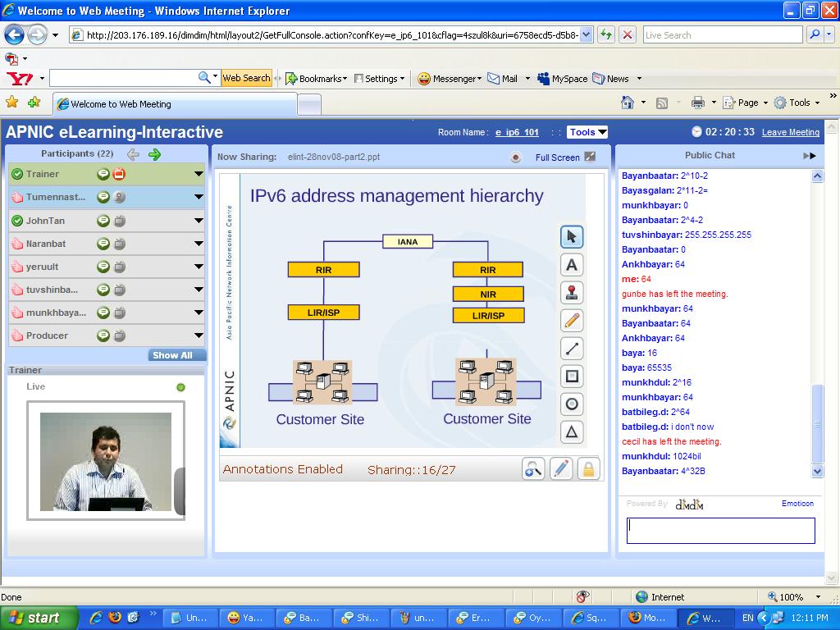The width and height of the screenshot is (840, 630).
Task: Toggle tuvshinba's video camera icon
Action: tap(120, 290)
